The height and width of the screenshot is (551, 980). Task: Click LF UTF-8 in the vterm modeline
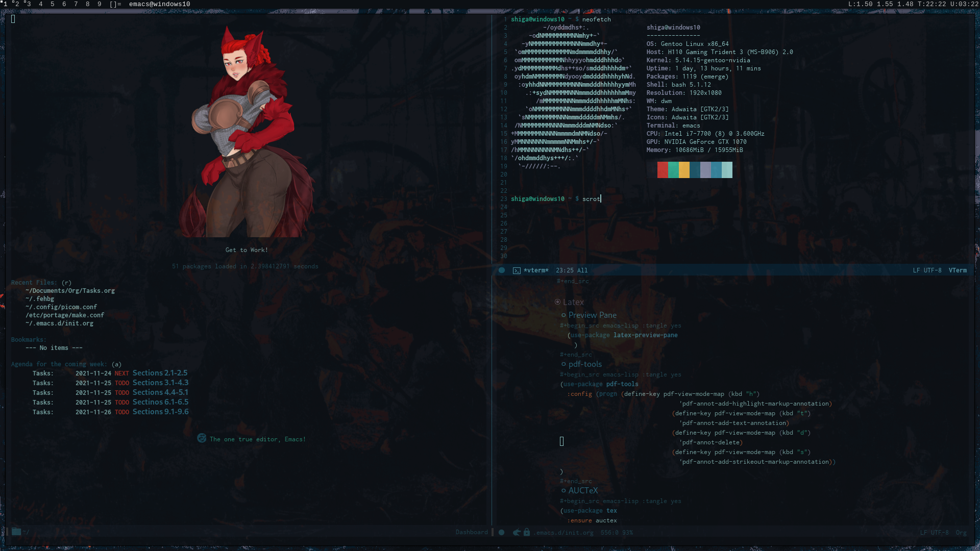click(927, 270)
